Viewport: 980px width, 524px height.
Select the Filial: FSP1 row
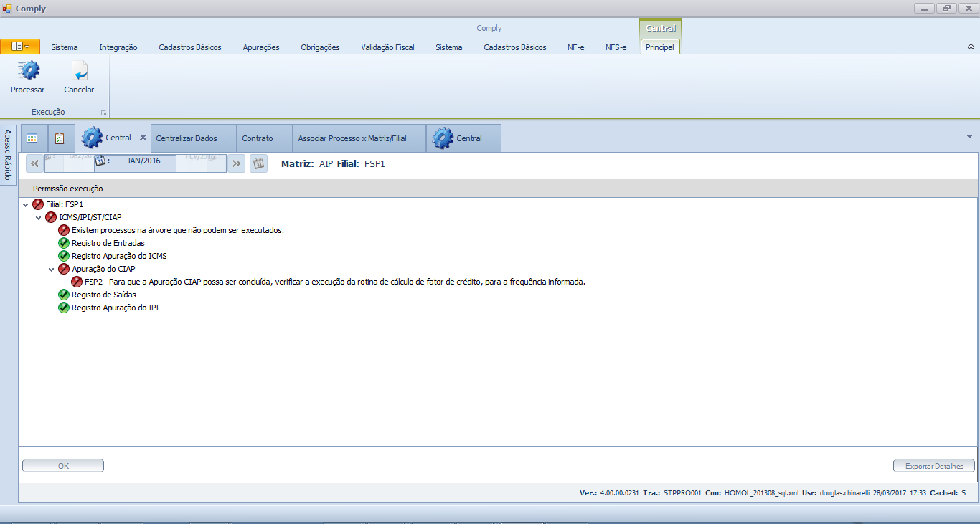(65, 204)
